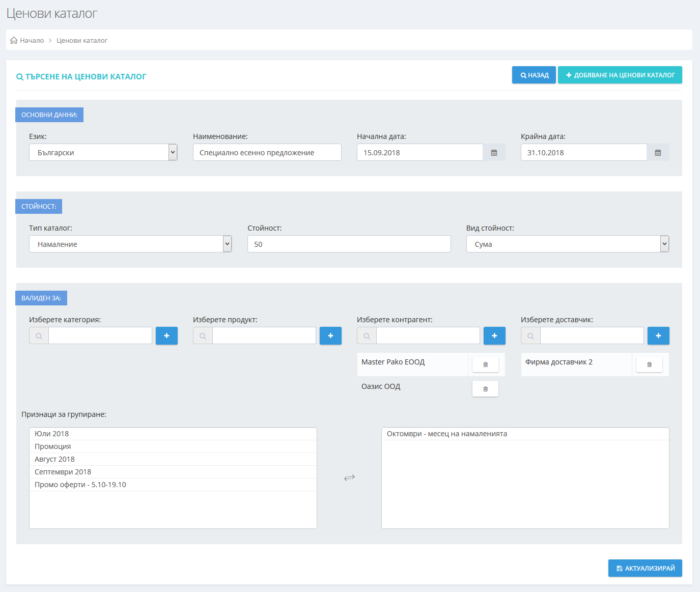The width and height of the screenshot is (700, 592).
Task: Click the Изберете продукт search field
Action: pyautogui.click(x=264, y=336)
